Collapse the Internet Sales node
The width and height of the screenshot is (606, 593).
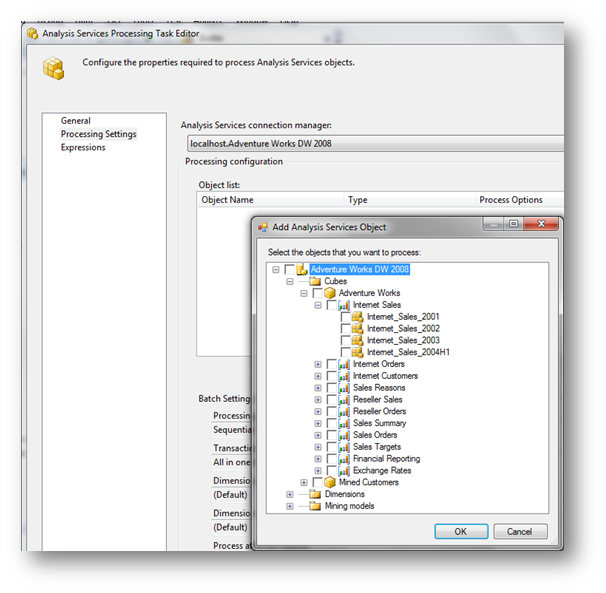point(318,305)
